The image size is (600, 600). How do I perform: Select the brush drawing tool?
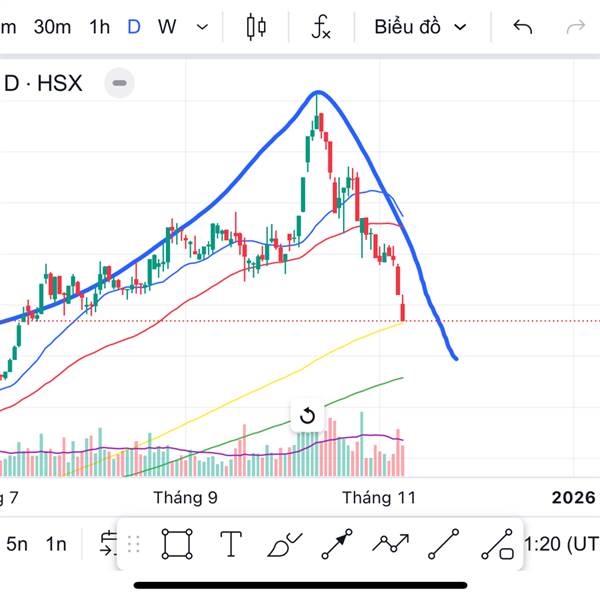tap(284, 545)
